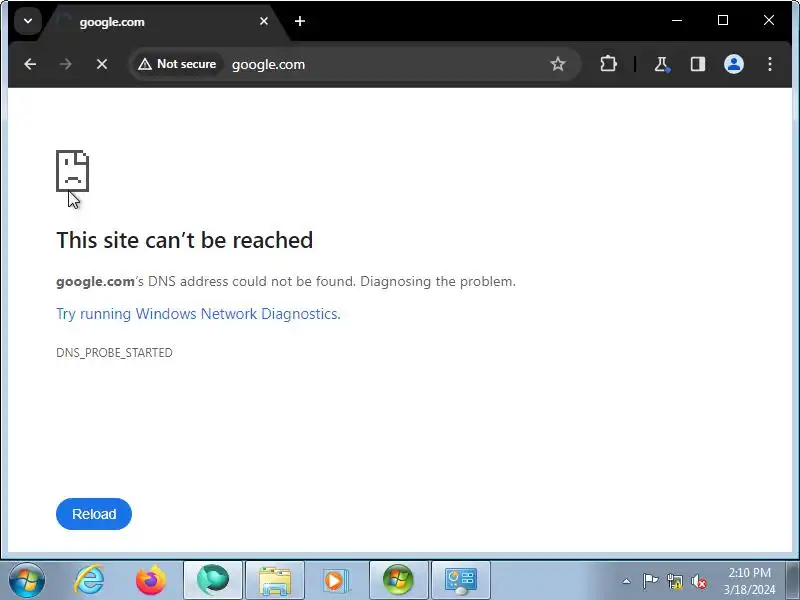
Task: Go back to previous page
Action: click(x=30, y=64)
